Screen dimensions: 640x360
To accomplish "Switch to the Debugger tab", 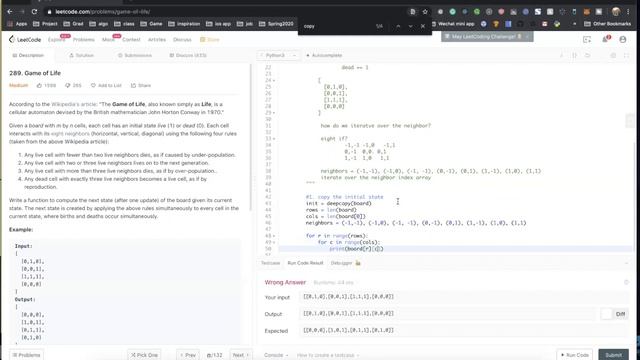I will [x=345, y=263].
